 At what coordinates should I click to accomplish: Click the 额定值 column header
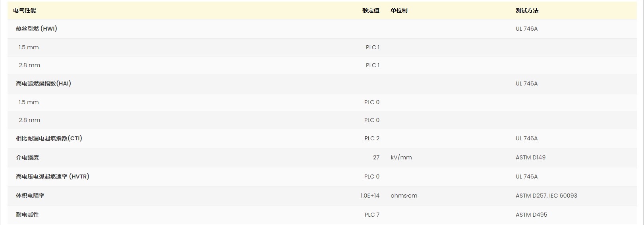[371, 11]
